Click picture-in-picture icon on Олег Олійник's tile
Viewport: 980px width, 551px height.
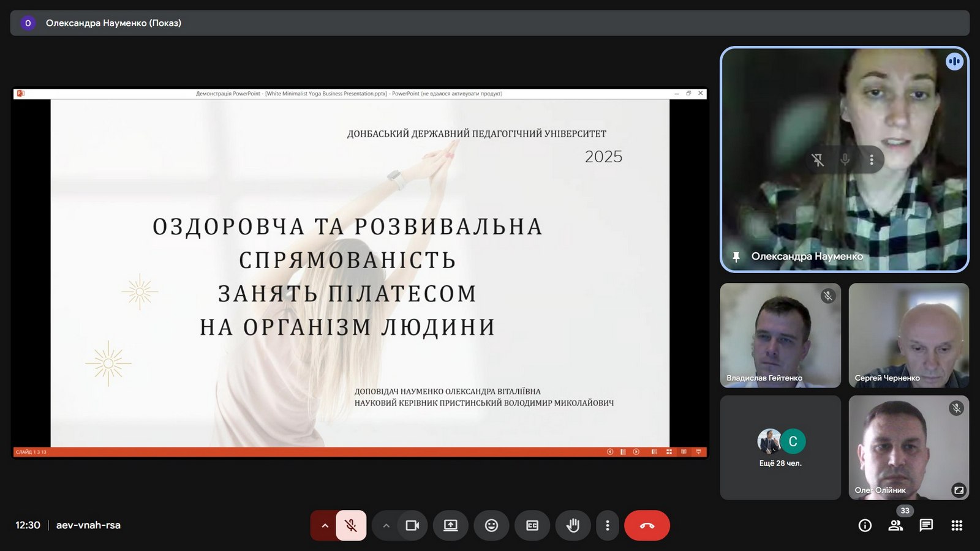pos(959,490)
